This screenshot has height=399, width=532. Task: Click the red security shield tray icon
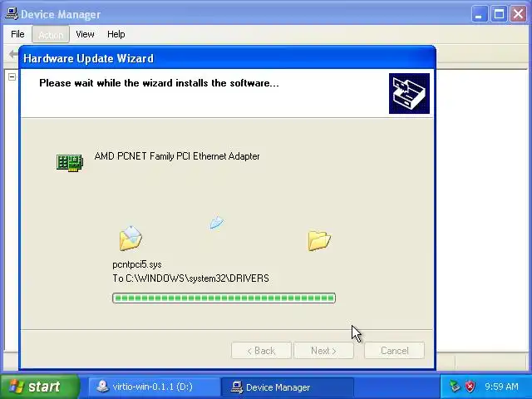pyautogui.click(x=470, y=387)
